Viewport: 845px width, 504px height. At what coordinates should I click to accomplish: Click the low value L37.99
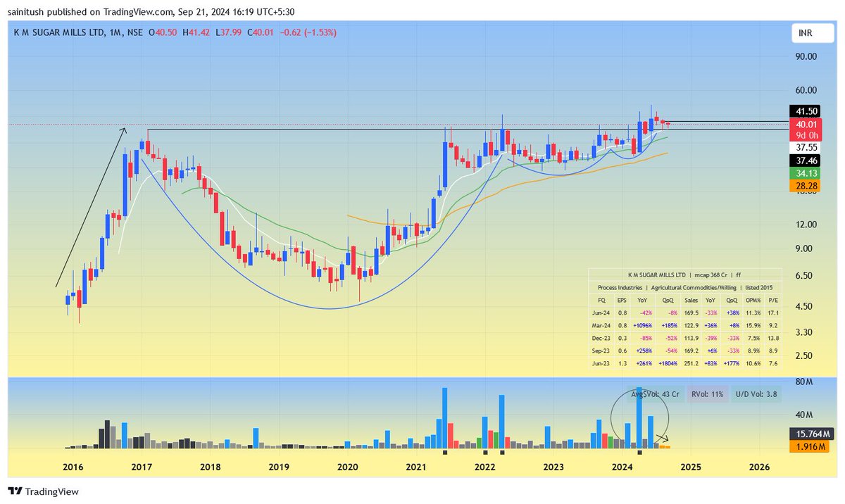230,32
